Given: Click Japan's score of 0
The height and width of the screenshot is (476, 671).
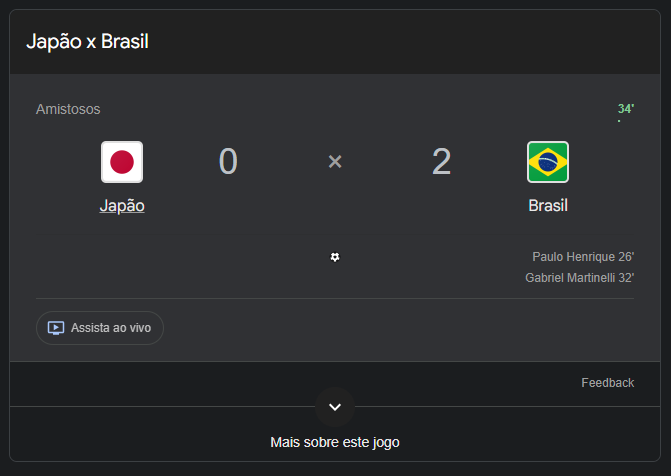Looking at the screenshot, I should 228,161.
